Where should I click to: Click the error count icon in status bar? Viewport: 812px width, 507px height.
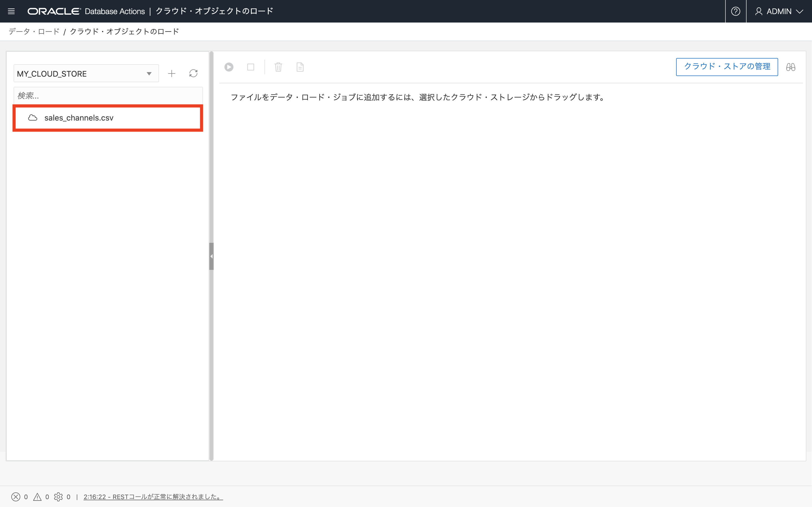16,497
